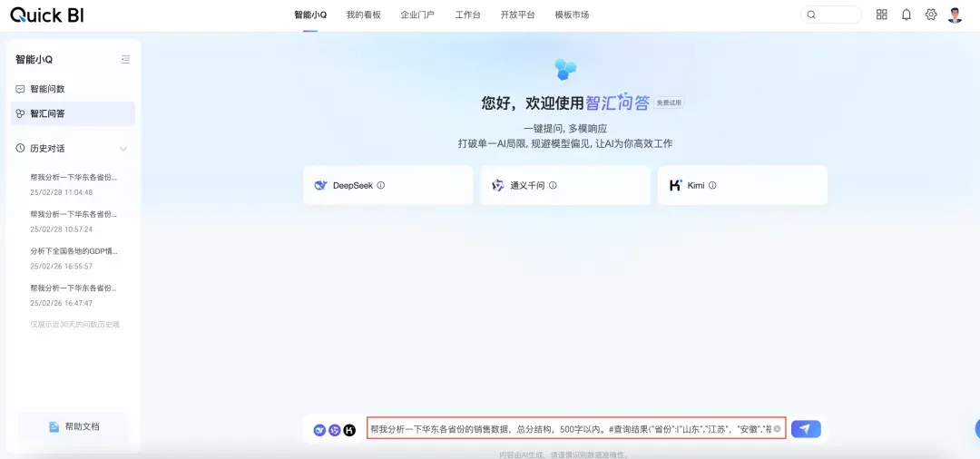Open 帮助文档 help link
The image size is (980, 459).
(73, 427)
